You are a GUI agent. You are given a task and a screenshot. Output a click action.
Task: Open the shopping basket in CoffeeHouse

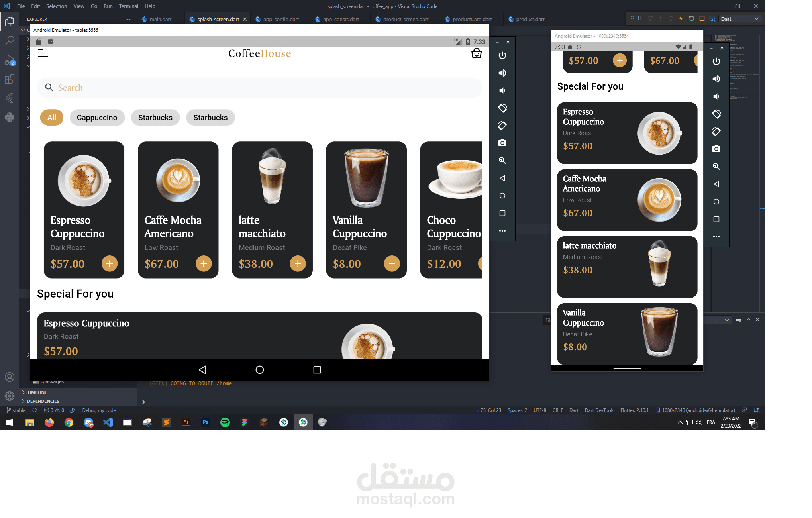pyautogui.click(x=477, y=53)
